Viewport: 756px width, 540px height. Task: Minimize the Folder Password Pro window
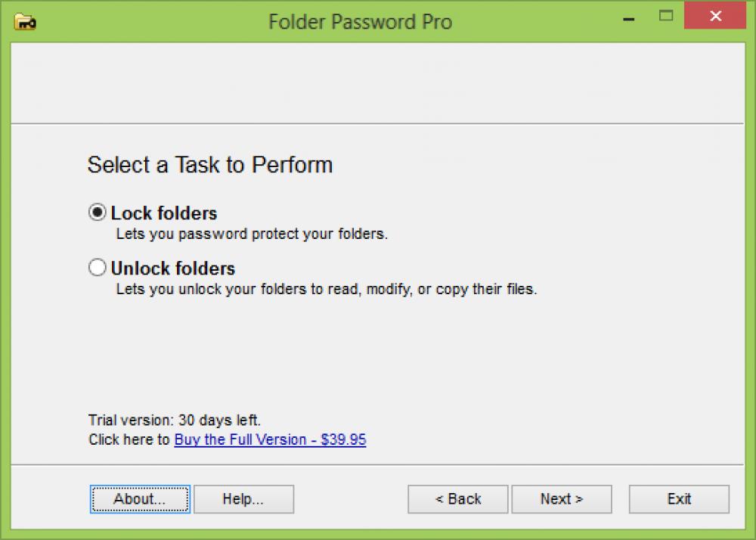pyautogui.click(x=628, y=15)
